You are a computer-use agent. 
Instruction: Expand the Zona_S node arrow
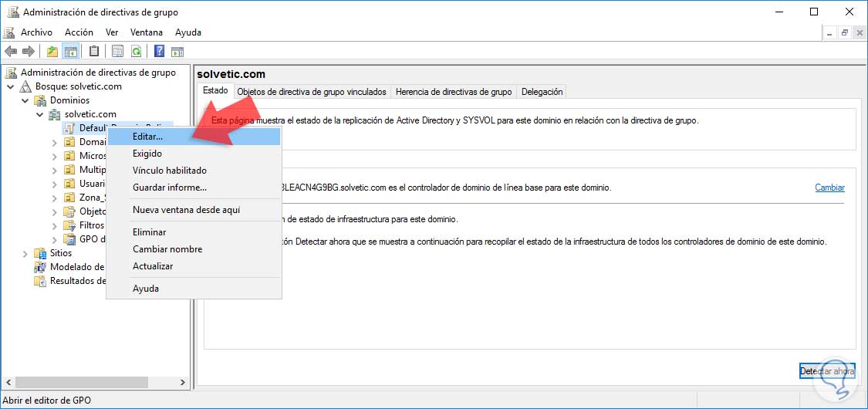(x=54, y=198)
